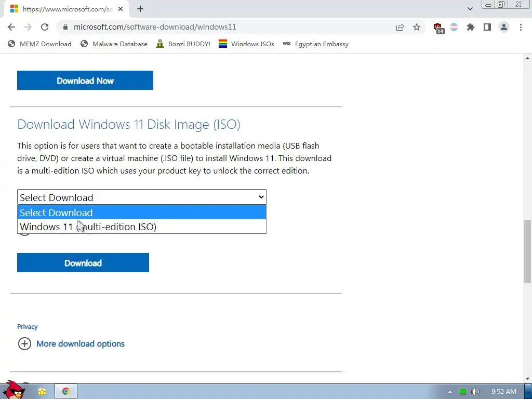Image resolution: width=532 pixels, height=399 pixels.
Task: Open the ad blocker extension with badge 14
Action: (438, 28)
